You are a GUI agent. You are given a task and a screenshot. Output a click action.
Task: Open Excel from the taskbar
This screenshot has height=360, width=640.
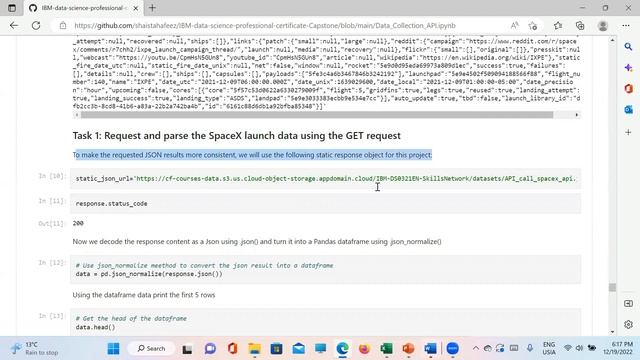[x=386, y=349]
